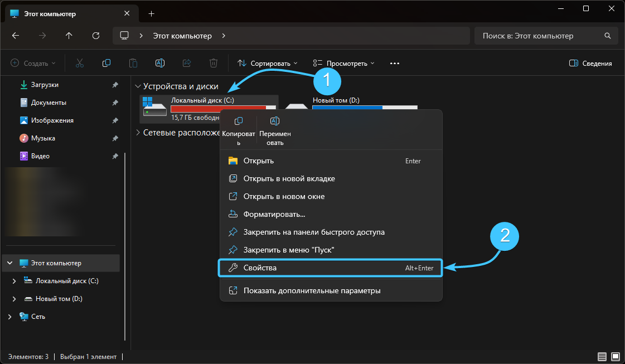
Task: Click Показать дополнительные параметры
Action: coord(312,290)
